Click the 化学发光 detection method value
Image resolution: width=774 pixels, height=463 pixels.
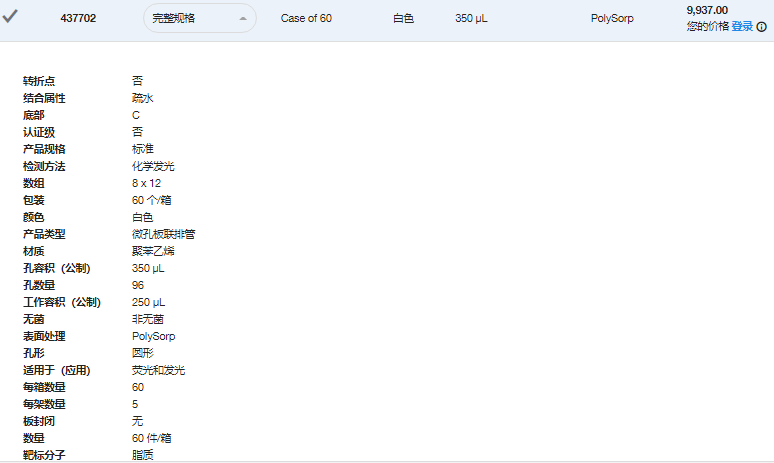(x=153, y=166)
